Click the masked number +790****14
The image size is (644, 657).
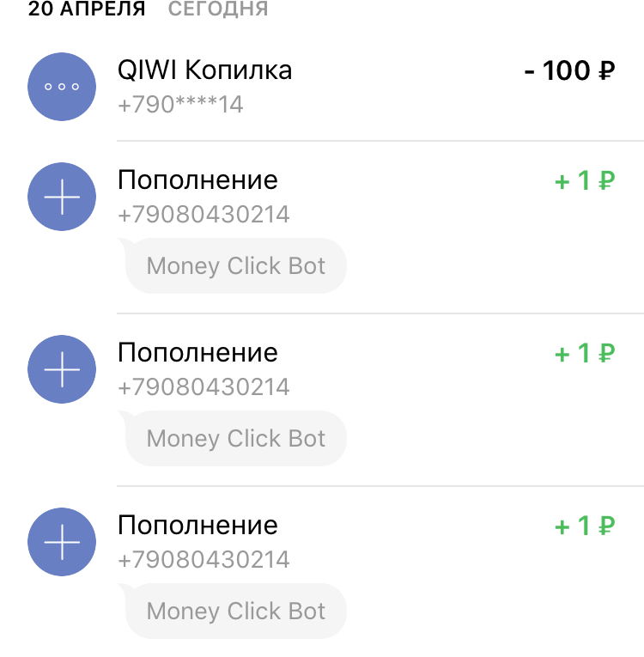coord(180,106)
